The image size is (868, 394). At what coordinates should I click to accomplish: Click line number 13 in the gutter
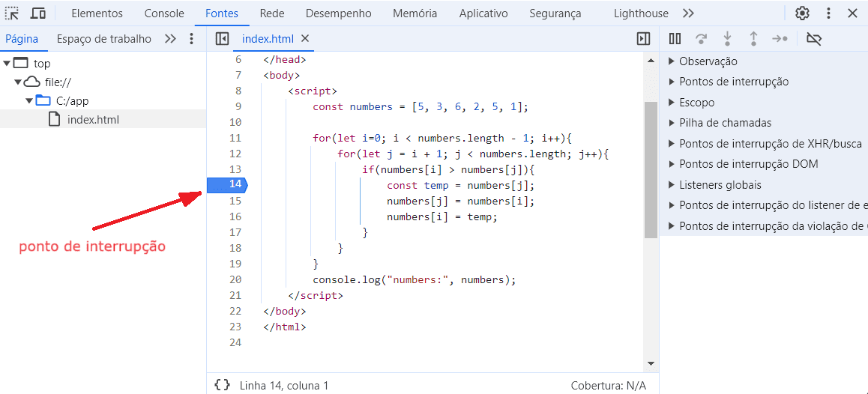235,169
